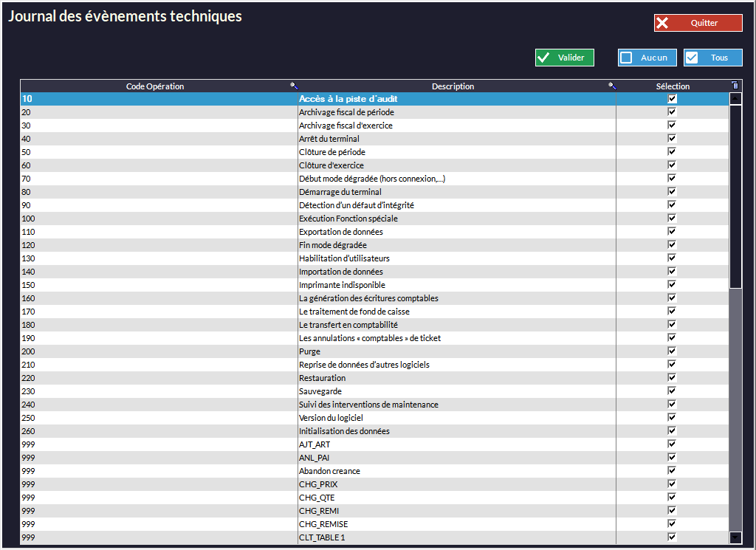Click the scroll up arrow of the table
This screenshot has width=756, height=550.
(735, 98)
